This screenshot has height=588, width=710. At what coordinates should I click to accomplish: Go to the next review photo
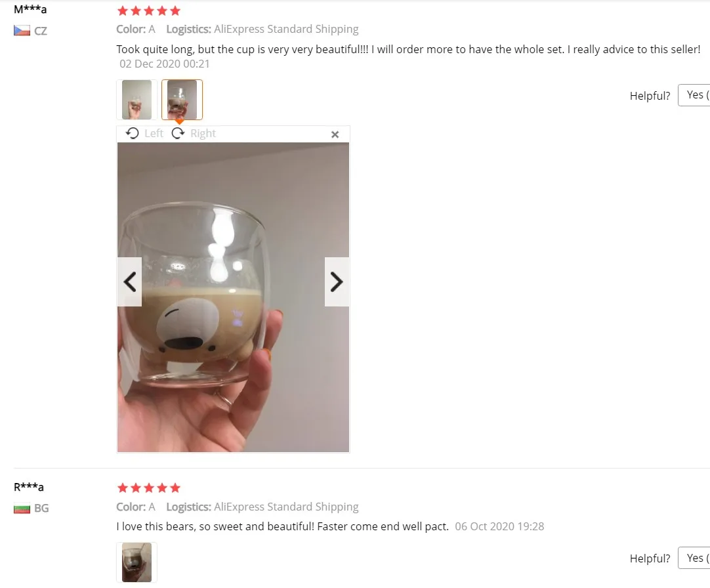click(337, 282)
